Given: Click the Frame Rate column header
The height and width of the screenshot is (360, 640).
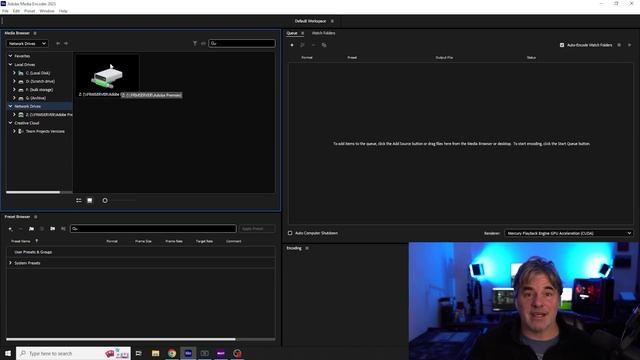Looking at the screenshot, I should tap(174, 241).
